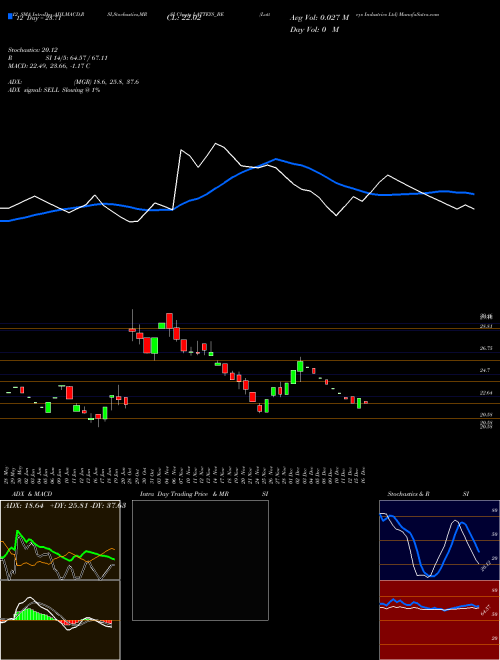
Task: Click the first date label in the date axis
Action: 7,475
